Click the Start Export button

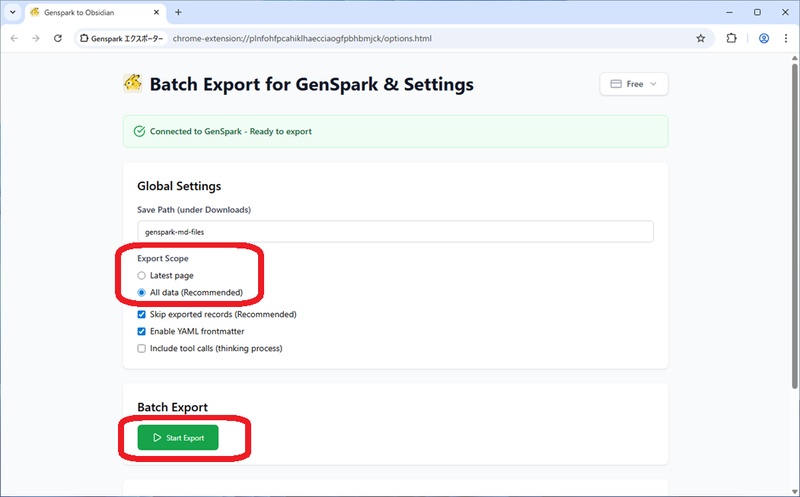click(x=178, y=437)
